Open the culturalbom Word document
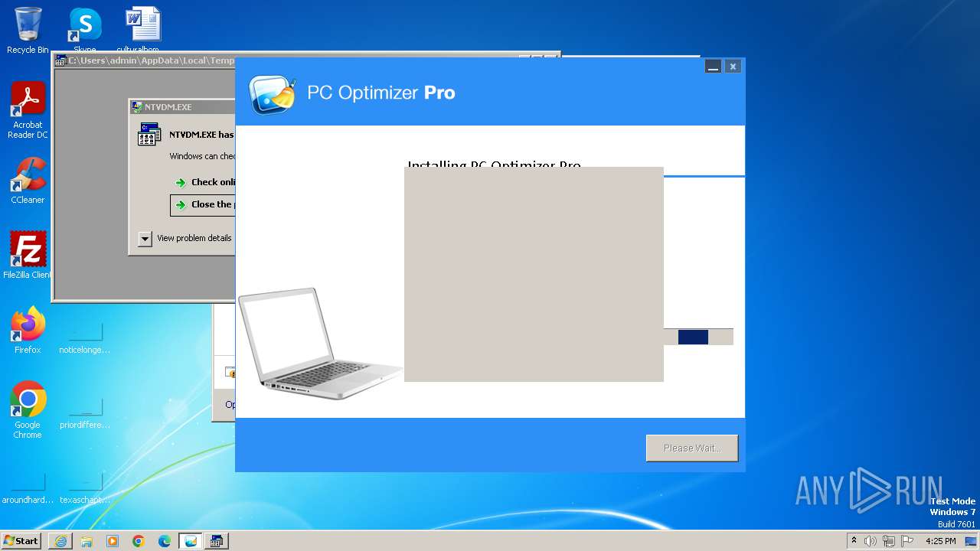This screenshot has width=980, height=551. pyautogui.click(x=142, y=29)
